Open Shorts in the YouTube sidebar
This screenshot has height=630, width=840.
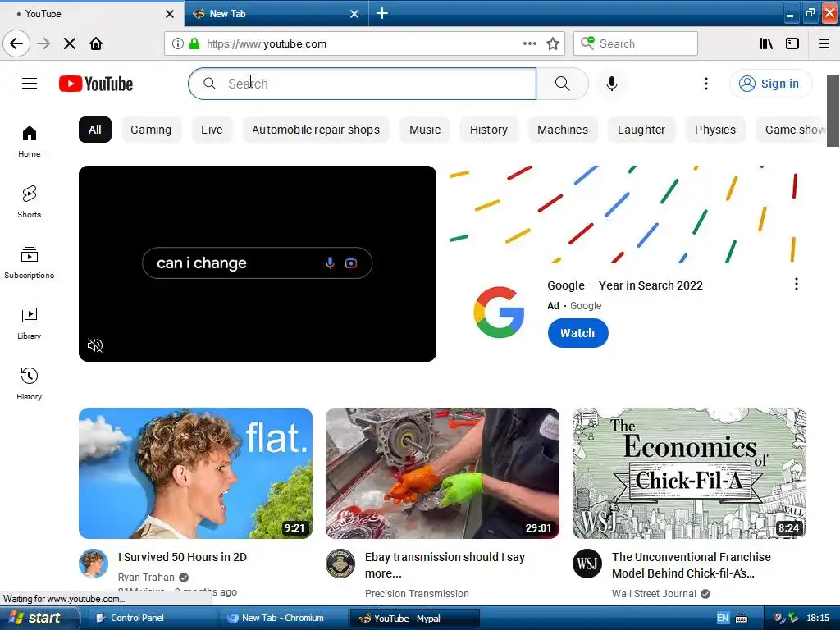click(29, 202)
